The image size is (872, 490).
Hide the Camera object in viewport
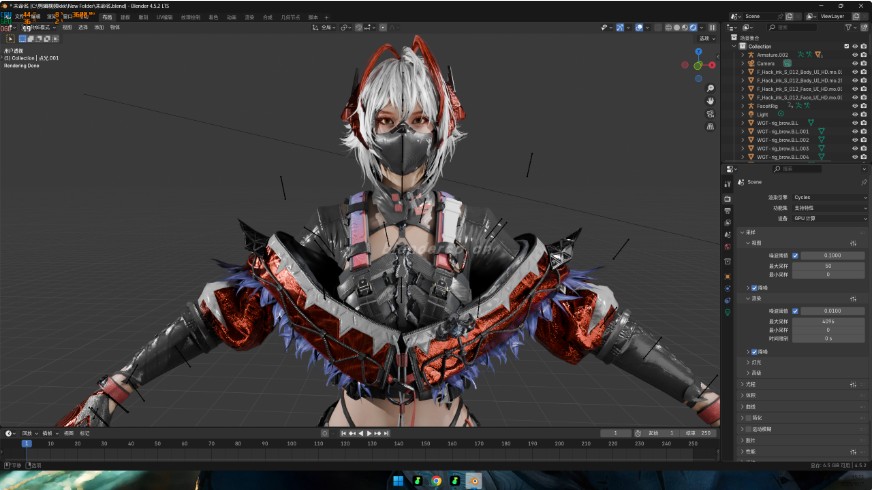[854, 63]
